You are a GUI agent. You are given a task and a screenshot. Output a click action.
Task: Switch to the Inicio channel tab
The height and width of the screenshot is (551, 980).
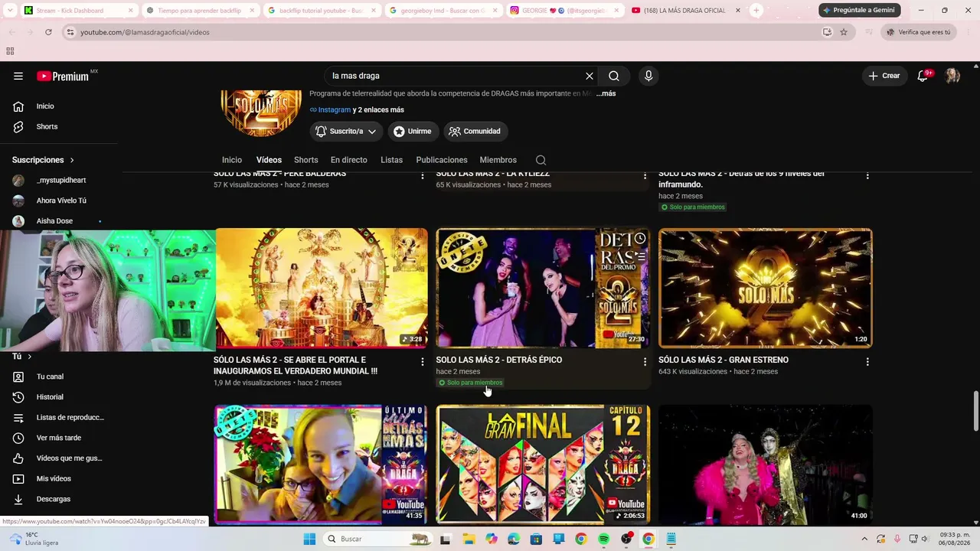[x=232, y=160]
